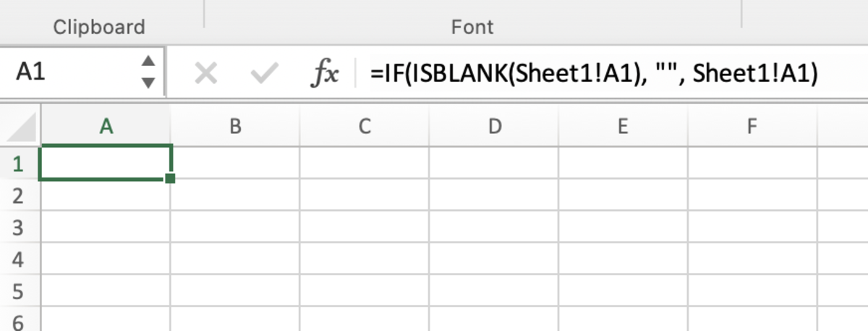Select row 4 header
The image size is (868, 331).
[x=20, y=259]
